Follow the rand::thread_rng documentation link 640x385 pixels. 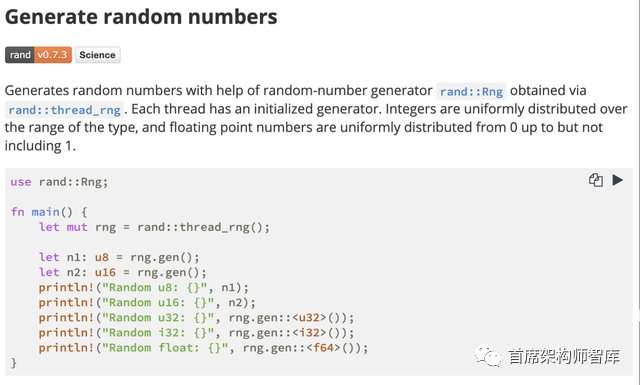64,109
